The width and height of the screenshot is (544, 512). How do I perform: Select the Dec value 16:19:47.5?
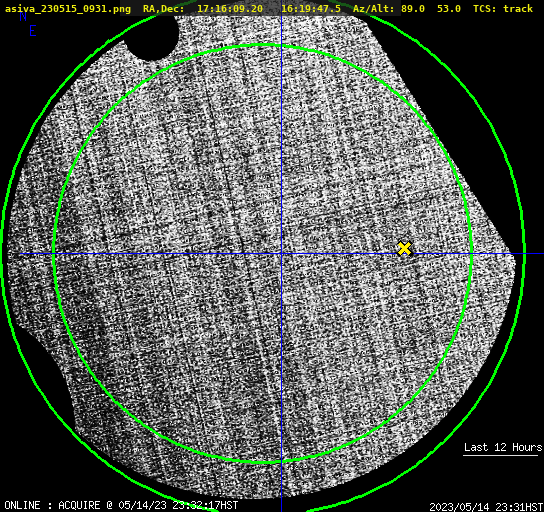pos(311,9)
